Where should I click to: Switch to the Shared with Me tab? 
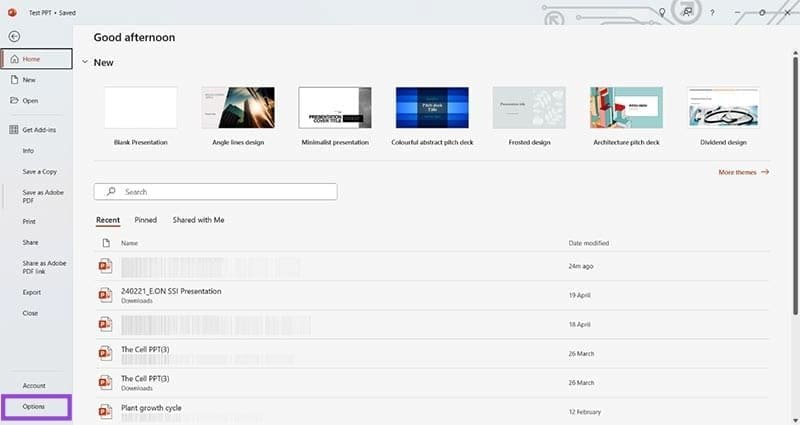tap(198, 220)
